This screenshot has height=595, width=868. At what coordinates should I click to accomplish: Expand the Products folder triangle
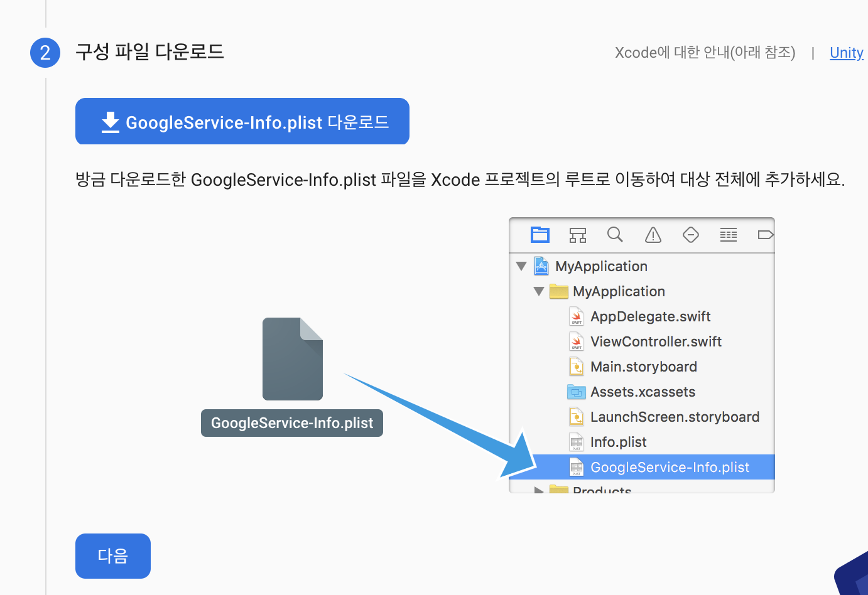coord(539,490)
